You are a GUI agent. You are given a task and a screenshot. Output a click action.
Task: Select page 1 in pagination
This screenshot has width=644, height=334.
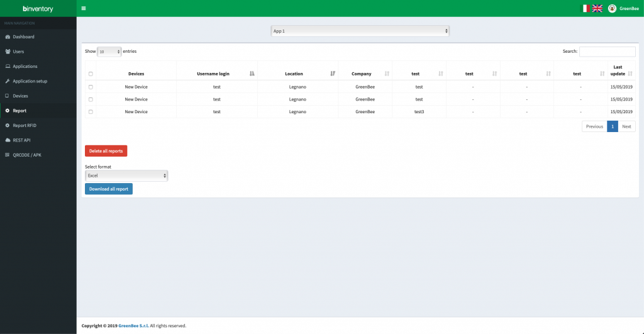613,126
